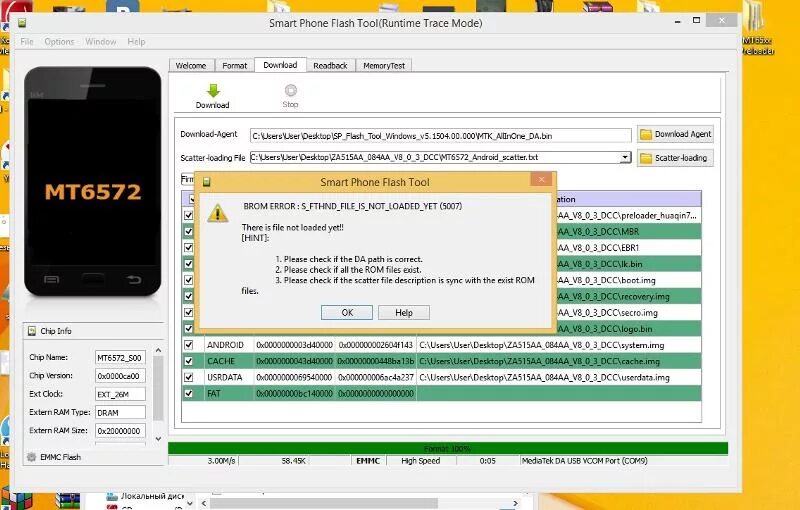Toggle the checkbox for the EBR1 row
This screenshot has width=800, height=510.
[189, 248]
